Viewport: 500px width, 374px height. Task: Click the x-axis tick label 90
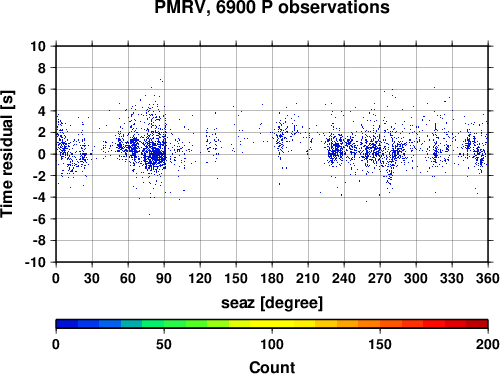[164, 278]
